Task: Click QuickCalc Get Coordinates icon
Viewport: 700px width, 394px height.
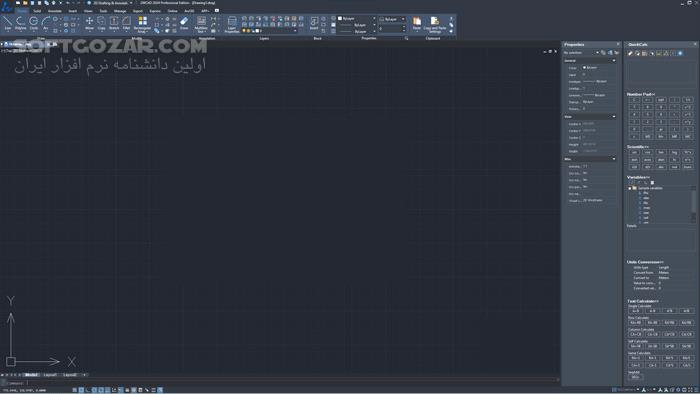Action: point(652,53)
